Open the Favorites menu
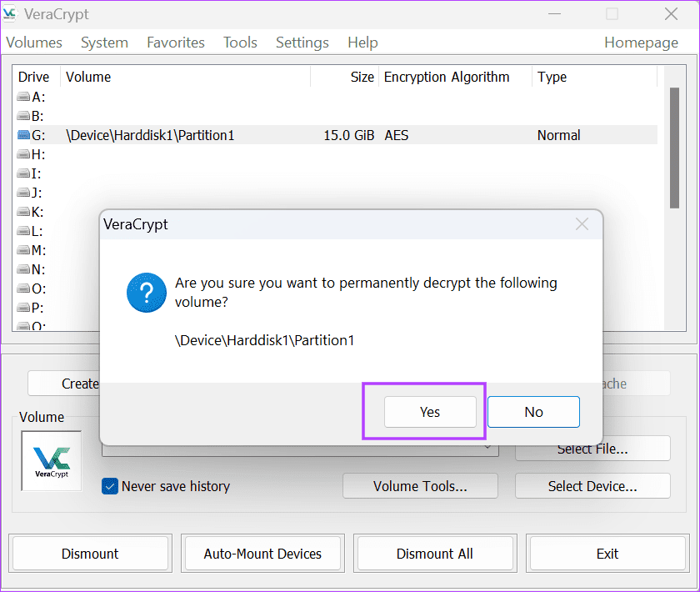Image resolution: width=700 pixels, height=592 pixels. click(x=175, y=43)
